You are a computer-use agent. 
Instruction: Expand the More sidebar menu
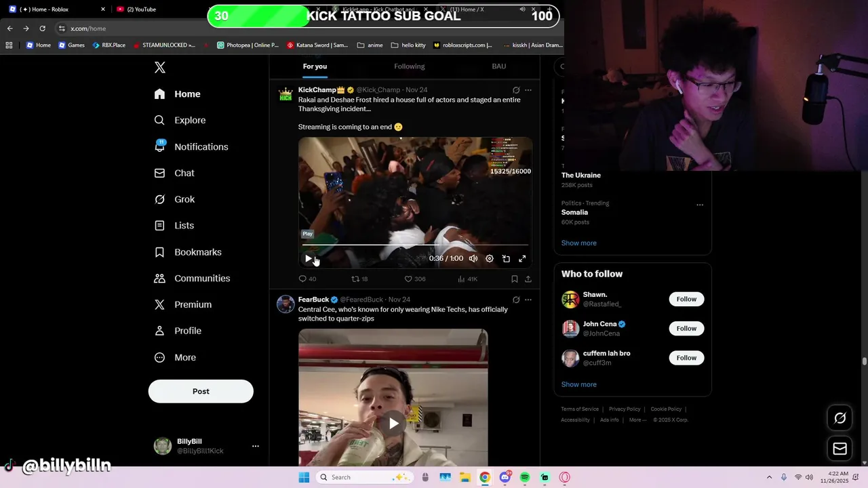point(176,357)
